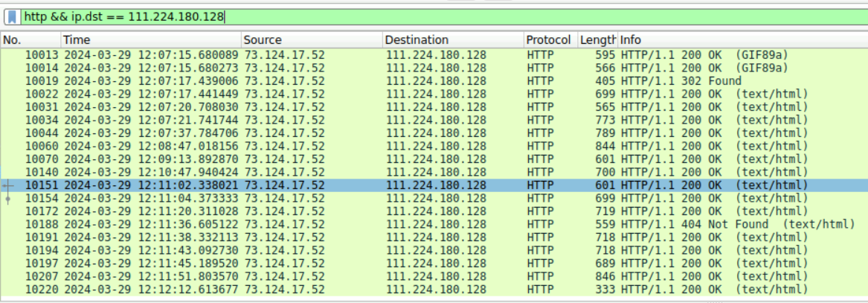Select packet number 10220

[434, 289]
